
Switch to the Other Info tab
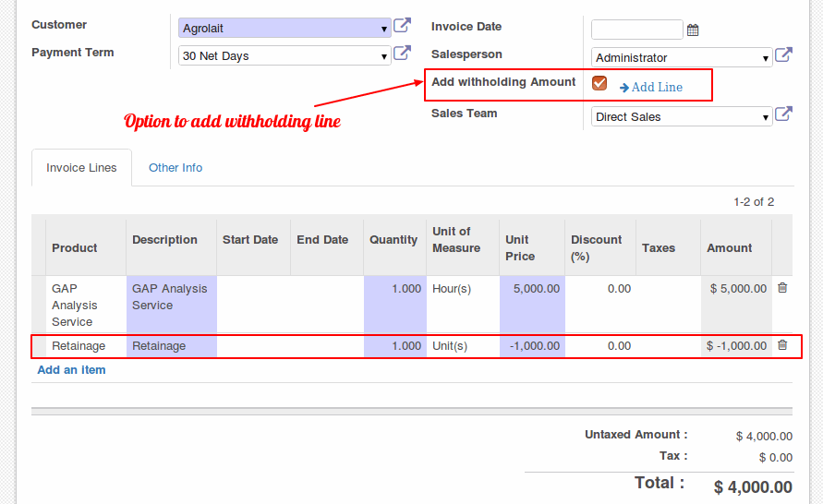175,168
